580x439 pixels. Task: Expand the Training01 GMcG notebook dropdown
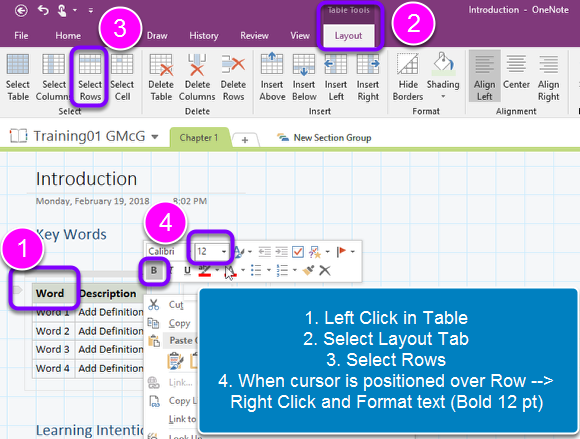(x=155, y=137)
